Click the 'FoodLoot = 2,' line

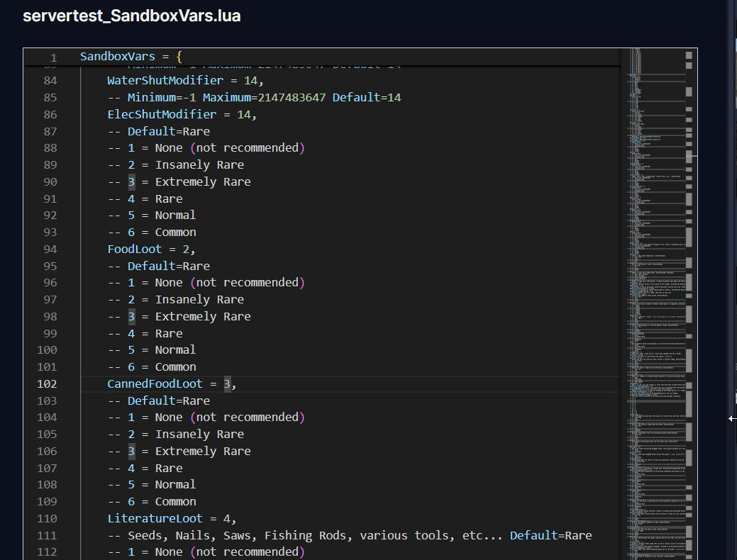click(x=151, y=249)
